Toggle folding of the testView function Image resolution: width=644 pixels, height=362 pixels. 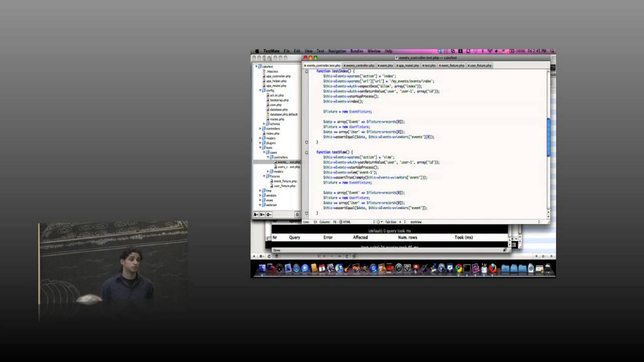click(x=306, y=152)
